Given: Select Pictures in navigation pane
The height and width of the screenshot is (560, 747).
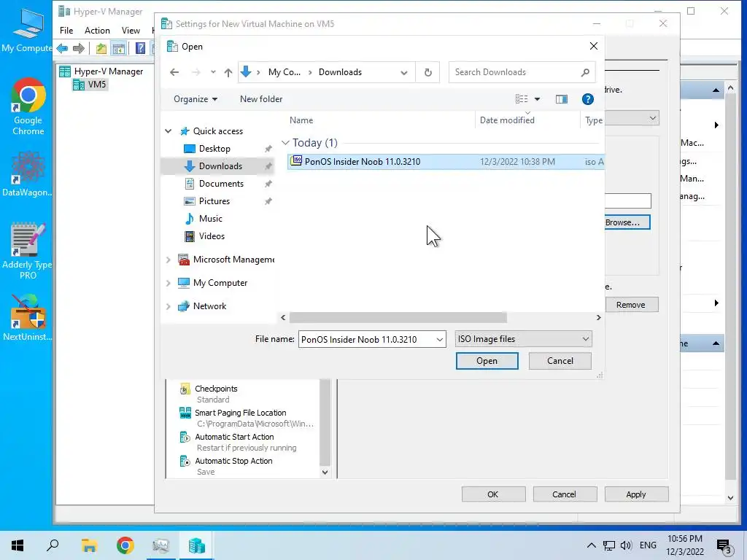Looking at the screenshot, I should click(214, 201).
